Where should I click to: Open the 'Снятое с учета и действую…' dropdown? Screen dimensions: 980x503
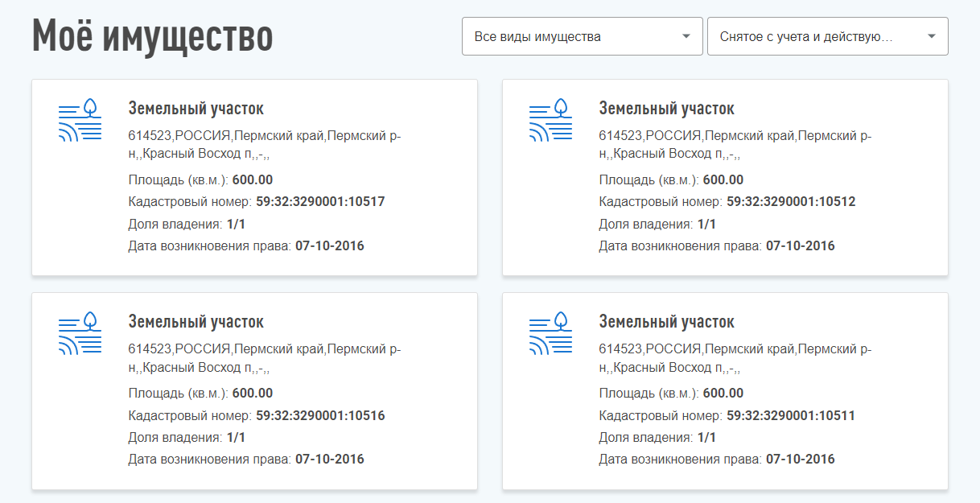[828, 36]
